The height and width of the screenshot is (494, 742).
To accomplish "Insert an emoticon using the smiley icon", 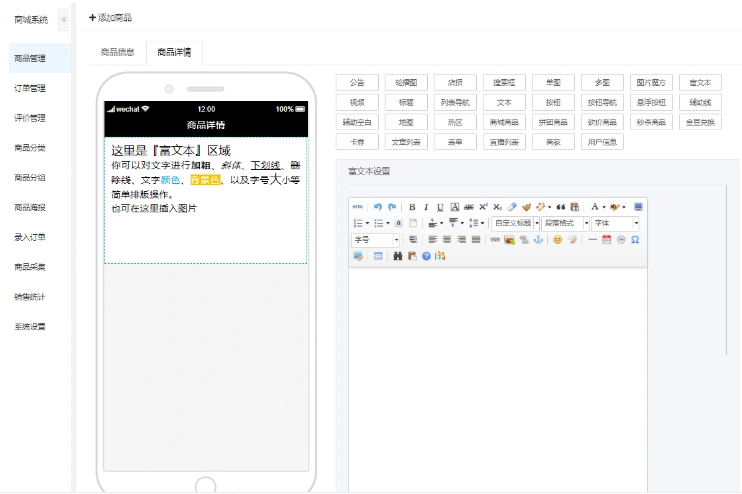I will [557, 240].
